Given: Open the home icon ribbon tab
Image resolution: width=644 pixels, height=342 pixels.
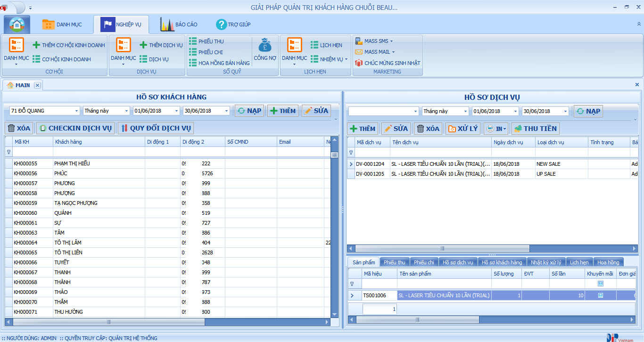Looking at the screenshot, I should point(17,24).
